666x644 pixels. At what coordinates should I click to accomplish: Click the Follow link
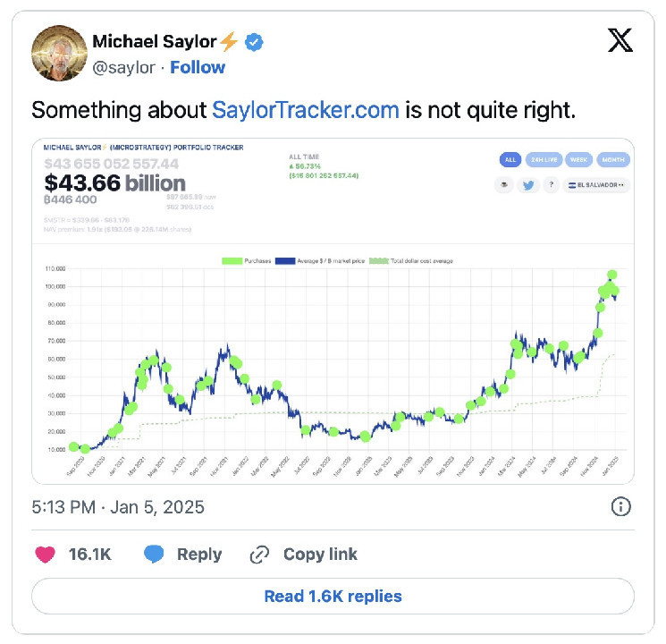(x=198, y=67)
